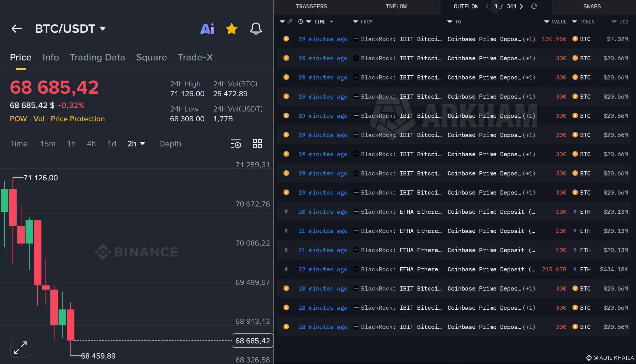Open the 20 minutes ago transaction link
The width and height of the screenshot is (636, 364).
323,212
